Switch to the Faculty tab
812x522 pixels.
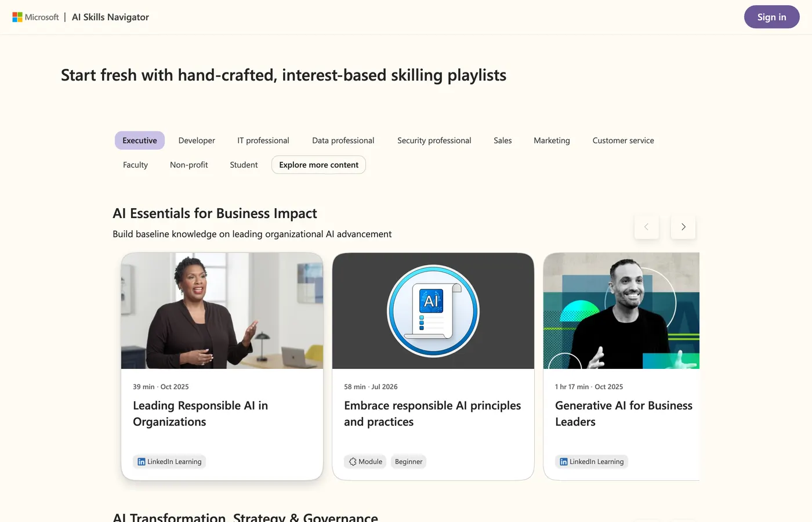135,165
